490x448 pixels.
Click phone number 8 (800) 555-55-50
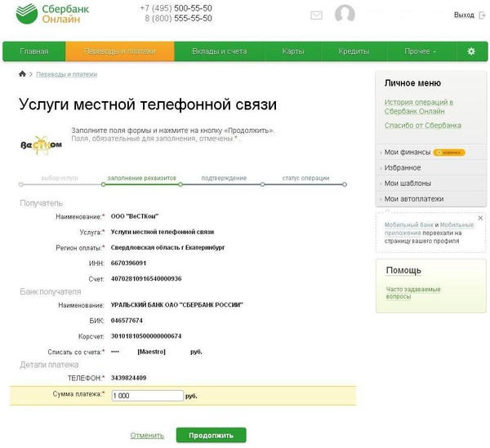coord(178,18)
